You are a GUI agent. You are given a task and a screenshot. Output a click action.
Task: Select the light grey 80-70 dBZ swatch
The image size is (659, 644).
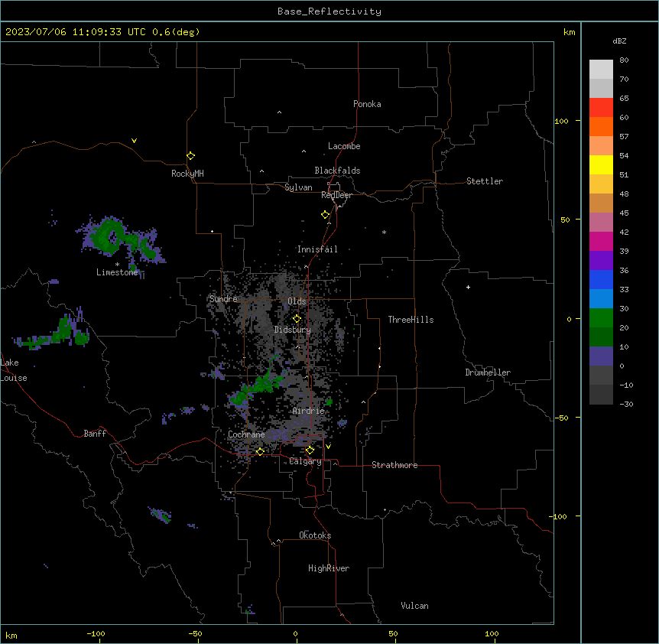601,69
